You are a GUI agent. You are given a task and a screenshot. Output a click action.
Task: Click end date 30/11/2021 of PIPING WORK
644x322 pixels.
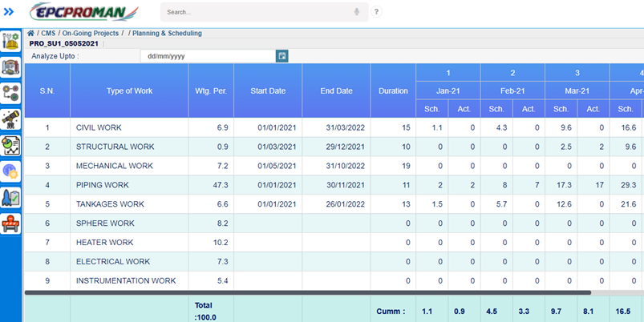[x=346, y=185]
